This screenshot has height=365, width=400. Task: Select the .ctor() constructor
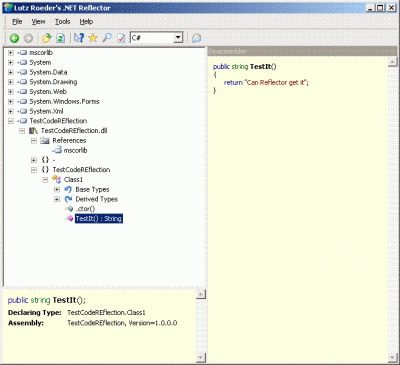[x=85, y=209]
